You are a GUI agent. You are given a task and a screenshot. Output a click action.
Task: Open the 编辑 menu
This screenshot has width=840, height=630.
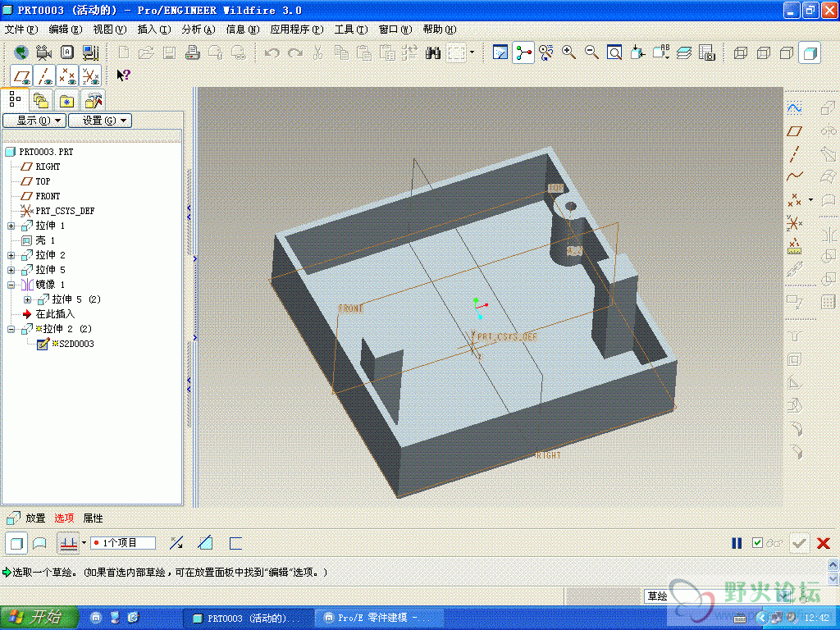point(66,30)
